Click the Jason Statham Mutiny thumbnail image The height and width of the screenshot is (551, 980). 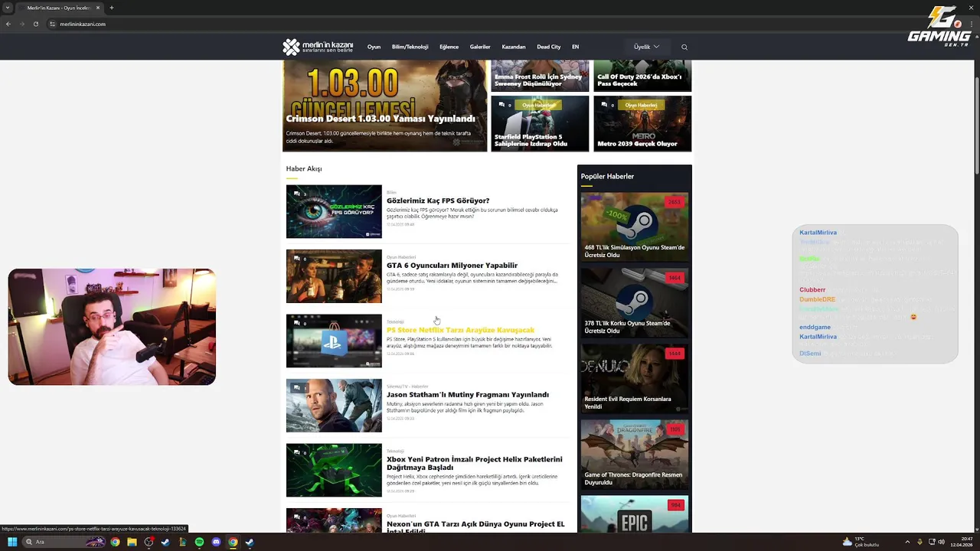(334, 406)
